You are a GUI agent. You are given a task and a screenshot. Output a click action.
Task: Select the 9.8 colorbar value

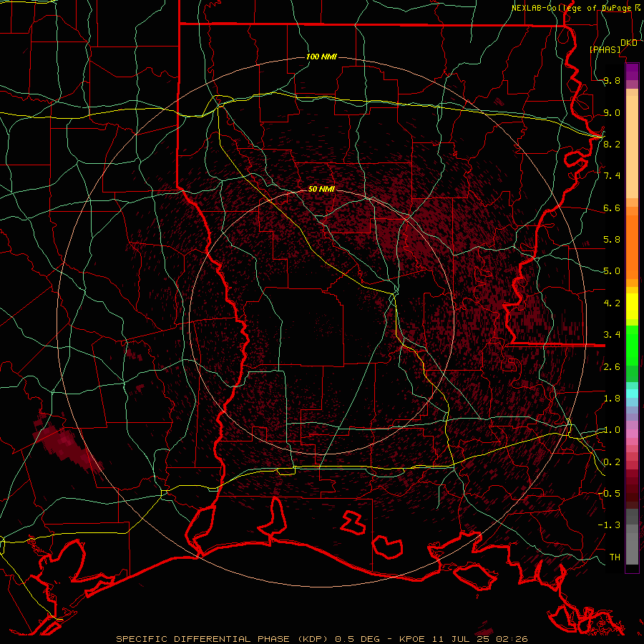pyautogui.click(x=612, y=80)
